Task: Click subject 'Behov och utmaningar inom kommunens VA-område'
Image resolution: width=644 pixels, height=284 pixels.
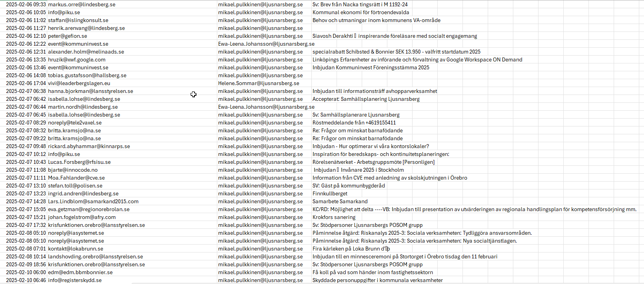Action: pyautogui.click(x=376, y=20)
